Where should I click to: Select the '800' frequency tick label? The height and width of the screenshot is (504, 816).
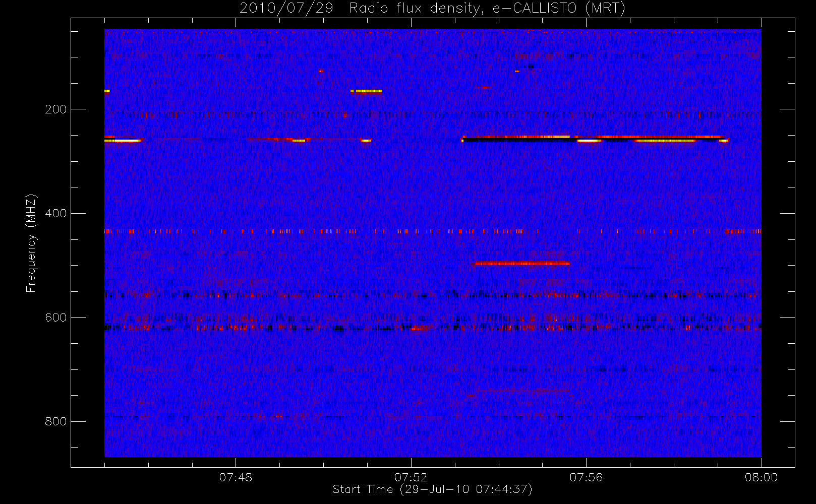pos(55,421)
